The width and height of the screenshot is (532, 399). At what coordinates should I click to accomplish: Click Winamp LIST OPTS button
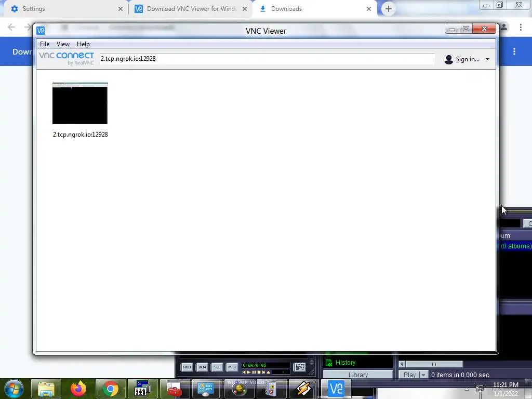point(300,367)
